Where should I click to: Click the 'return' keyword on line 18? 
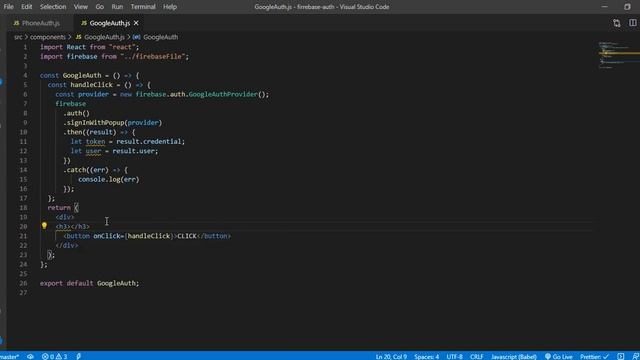click(x=59, y=208)
